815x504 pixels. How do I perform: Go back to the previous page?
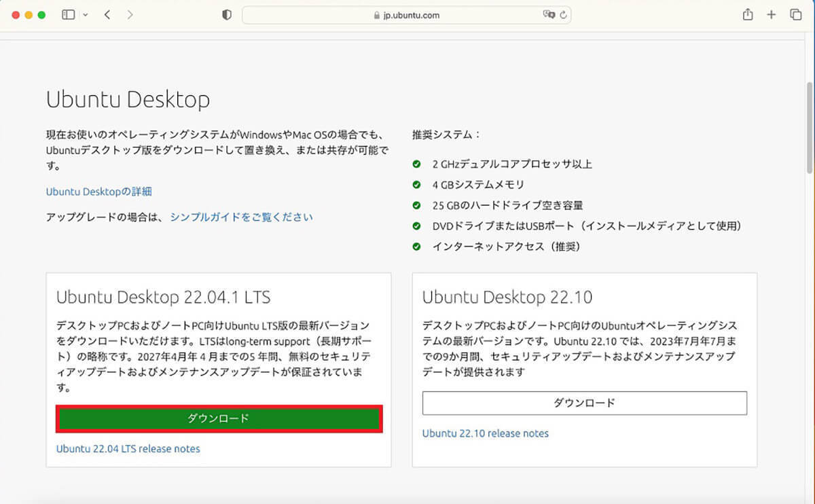pos(107,15)
